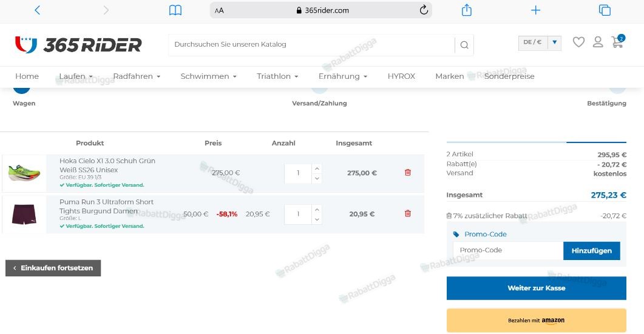This screenshot has width=644, height=334.
Task: Open the Safari share sheet icon
Action: pos(467,10)
